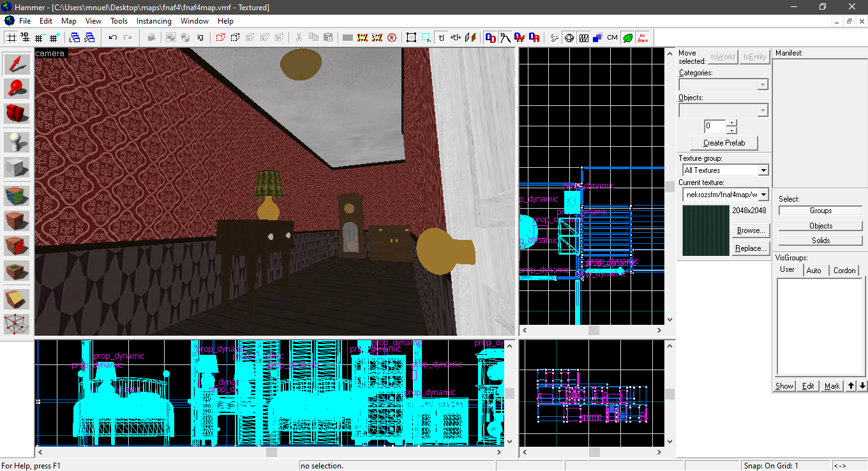
Task: Click the View menu
Action: (x=93, y=21)
